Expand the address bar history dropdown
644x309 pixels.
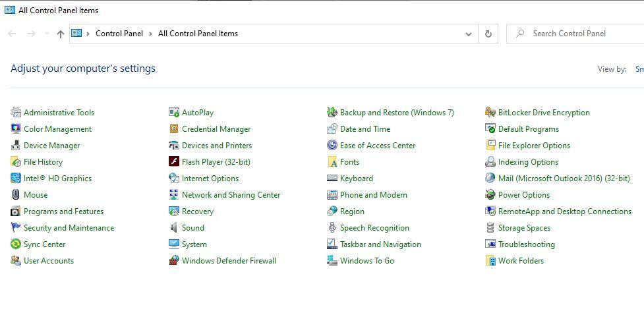(x=469, y=34)
